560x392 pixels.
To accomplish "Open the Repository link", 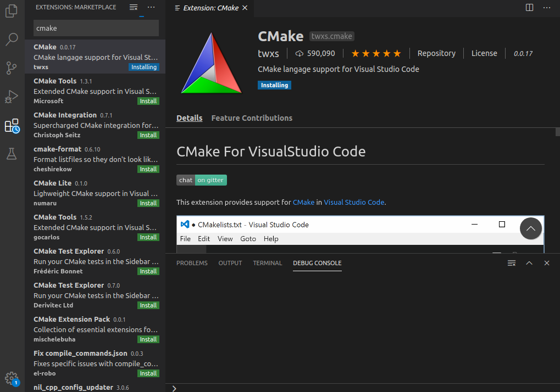I will click(x=436, y=53).
